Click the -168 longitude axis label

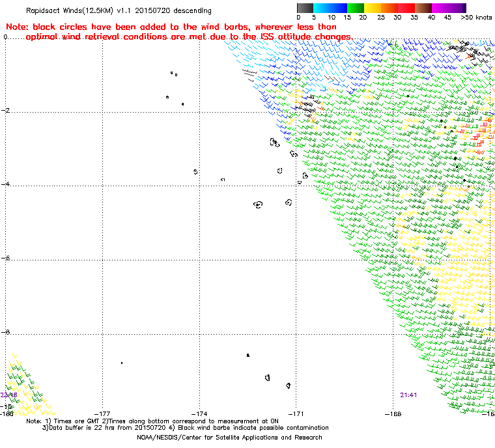pyautogui.click(x=393, y=413)
